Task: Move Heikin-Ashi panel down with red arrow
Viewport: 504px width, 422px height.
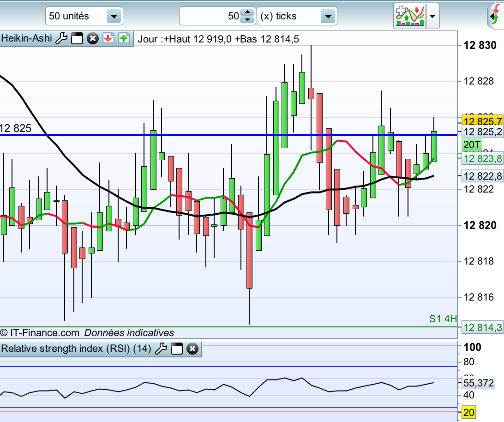Action: [x=108, y=39]
